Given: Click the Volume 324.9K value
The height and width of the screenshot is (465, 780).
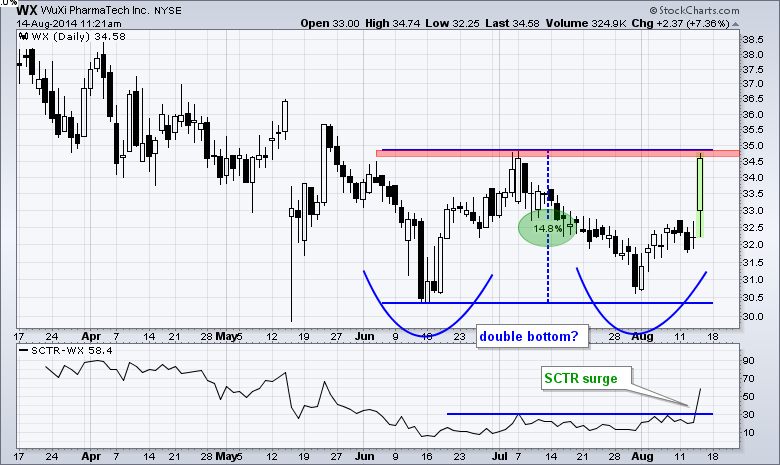Looking at the screenshot, I should pyautogui.click(x=586, y=23).
